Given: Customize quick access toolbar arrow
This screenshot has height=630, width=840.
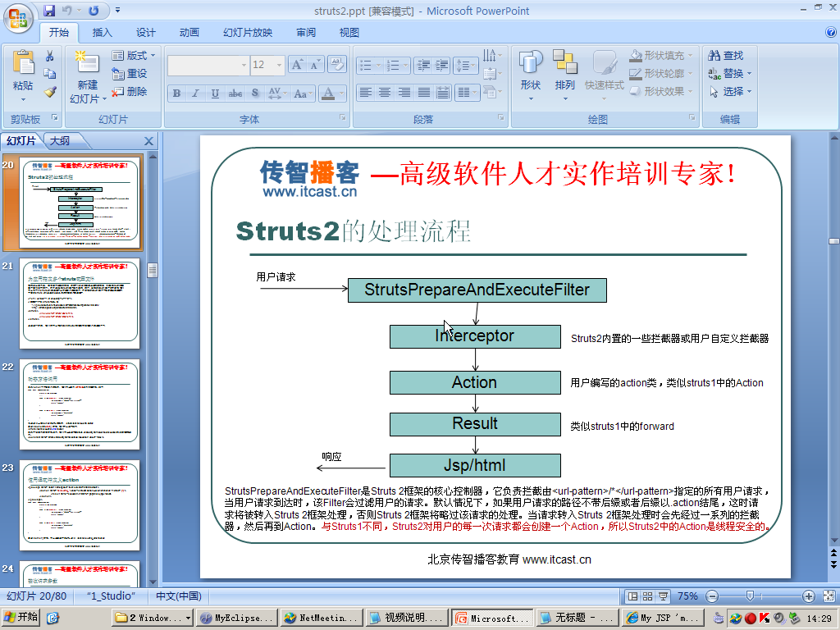Looking at the screenshot, I should (118, 10).
